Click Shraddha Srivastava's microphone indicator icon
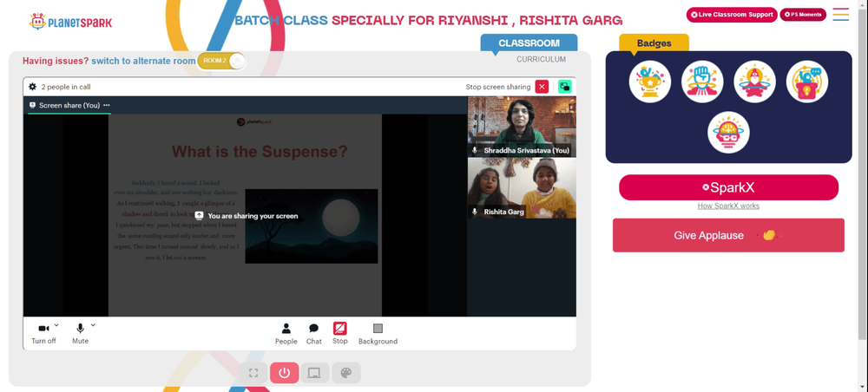868x392 pixels. 475,150
